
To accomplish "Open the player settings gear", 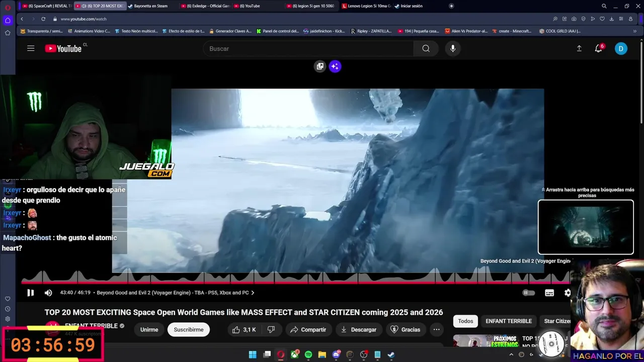I will (x=568, y=293).
